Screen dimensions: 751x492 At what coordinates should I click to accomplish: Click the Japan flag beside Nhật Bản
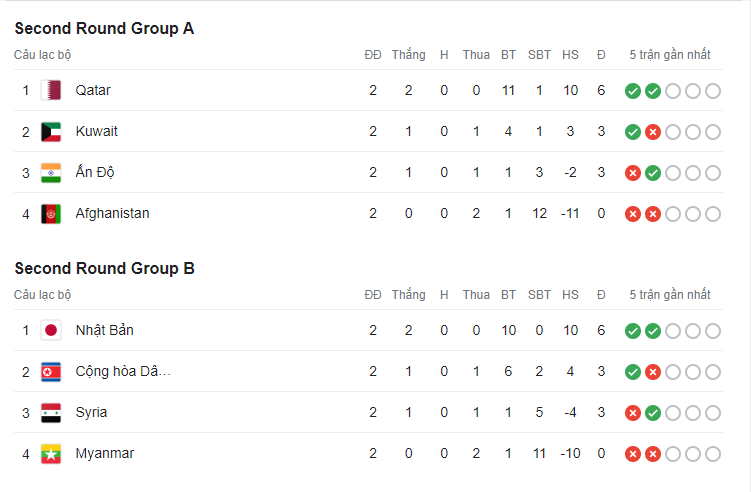point(51,330)
